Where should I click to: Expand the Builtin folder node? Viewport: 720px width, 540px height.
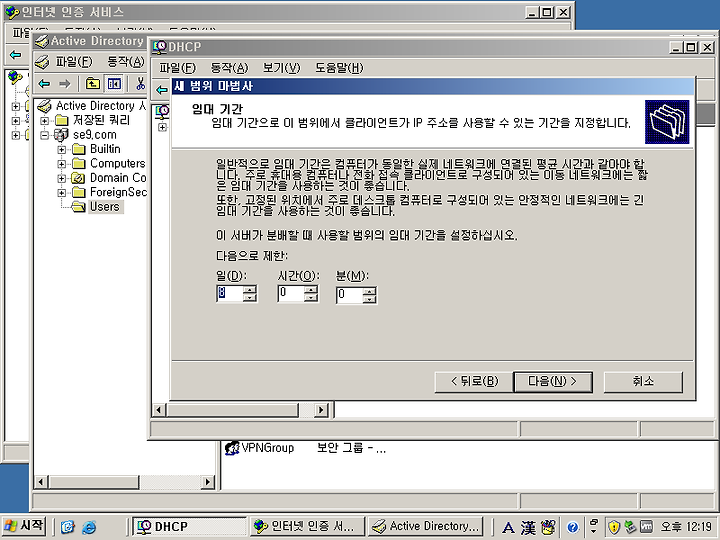click(62, 150)
